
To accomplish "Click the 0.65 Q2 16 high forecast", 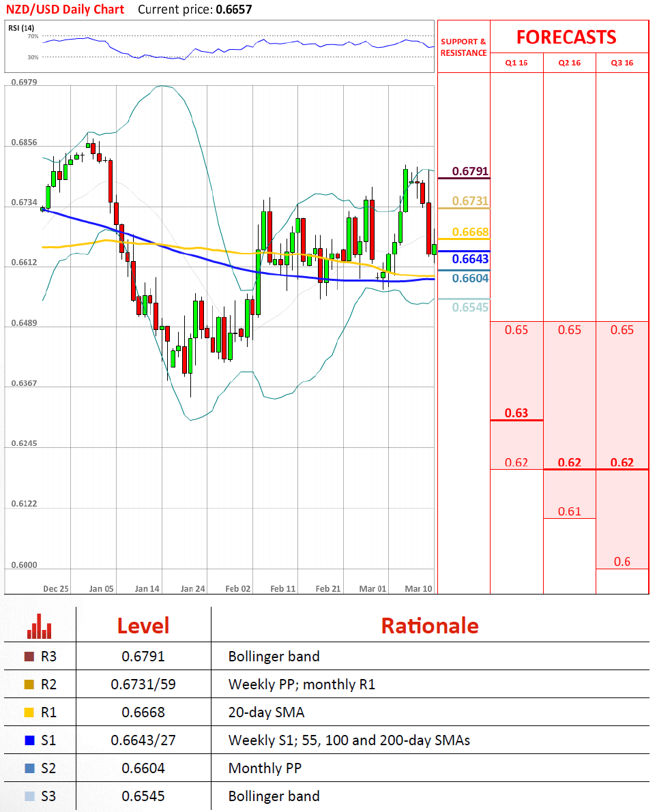I will (570, 330).
